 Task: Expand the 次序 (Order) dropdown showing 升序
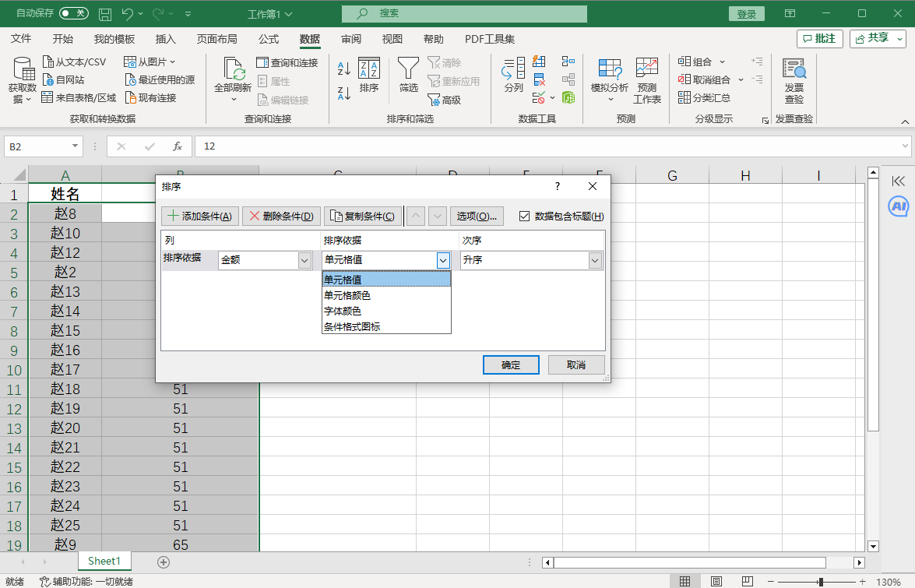[596, 261]
